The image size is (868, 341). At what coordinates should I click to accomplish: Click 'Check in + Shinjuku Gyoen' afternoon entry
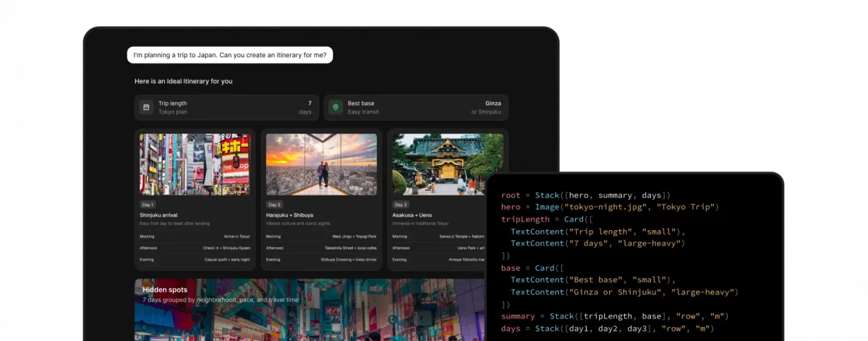click(x=226, y=248)
